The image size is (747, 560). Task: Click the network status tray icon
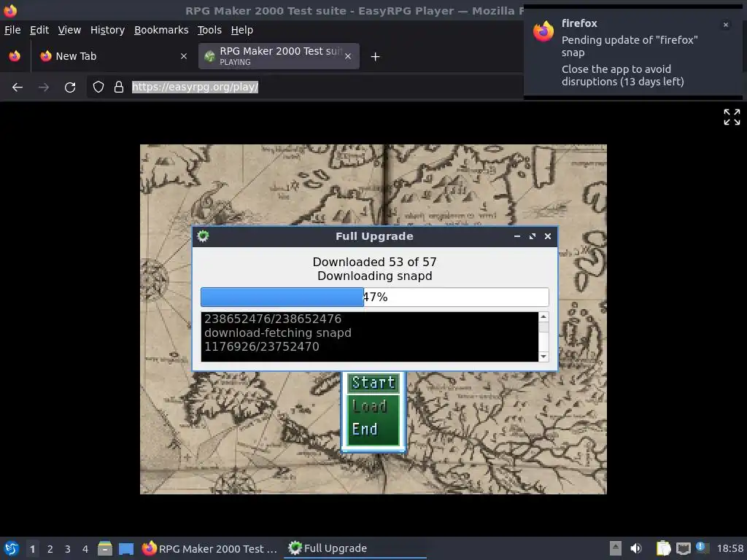pyautogui.click(x=683, y=548)
